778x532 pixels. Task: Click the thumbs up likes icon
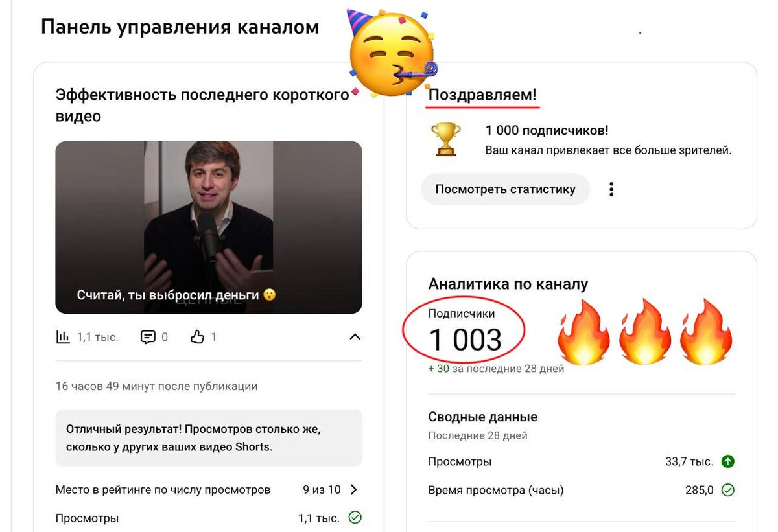[x=198, y=337]
